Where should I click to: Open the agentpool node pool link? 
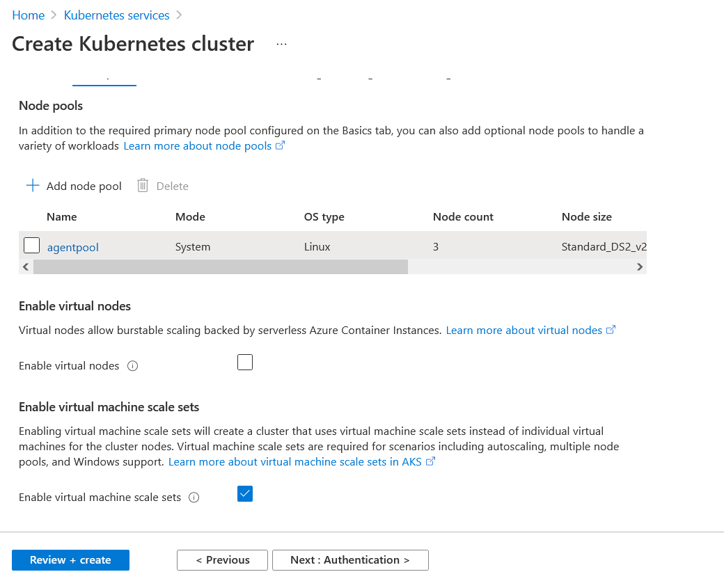[x=73, y=248]
